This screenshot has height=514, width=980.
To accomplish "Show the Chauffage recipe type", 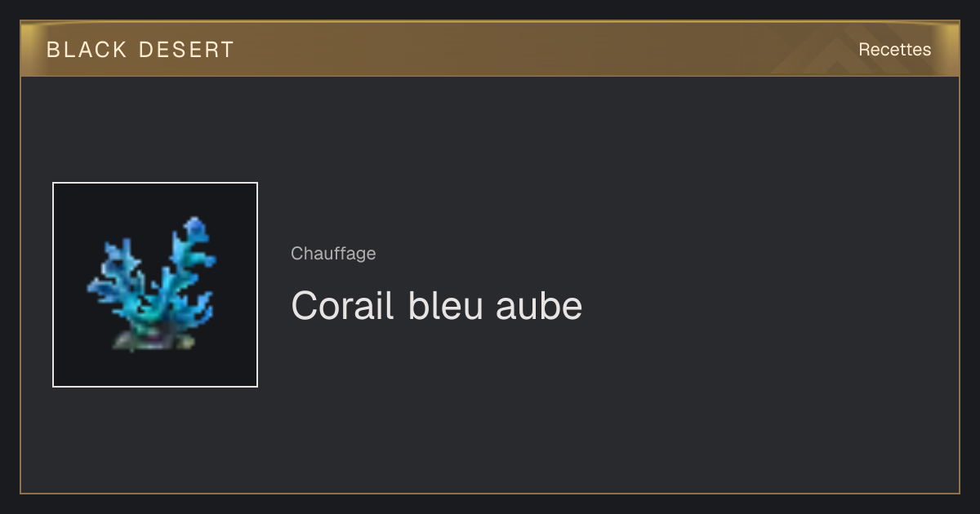I will 333,254.
